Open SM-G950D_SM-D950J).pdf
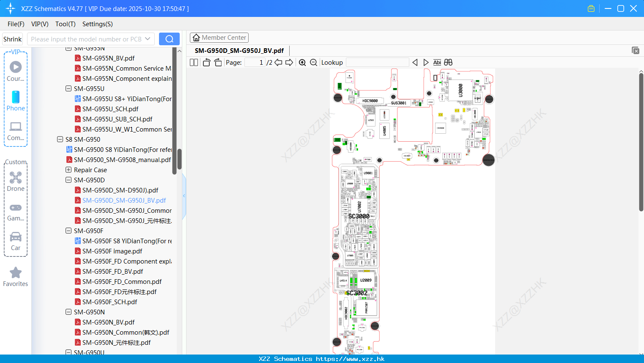The image size is (644, 363). pos(120,190)
